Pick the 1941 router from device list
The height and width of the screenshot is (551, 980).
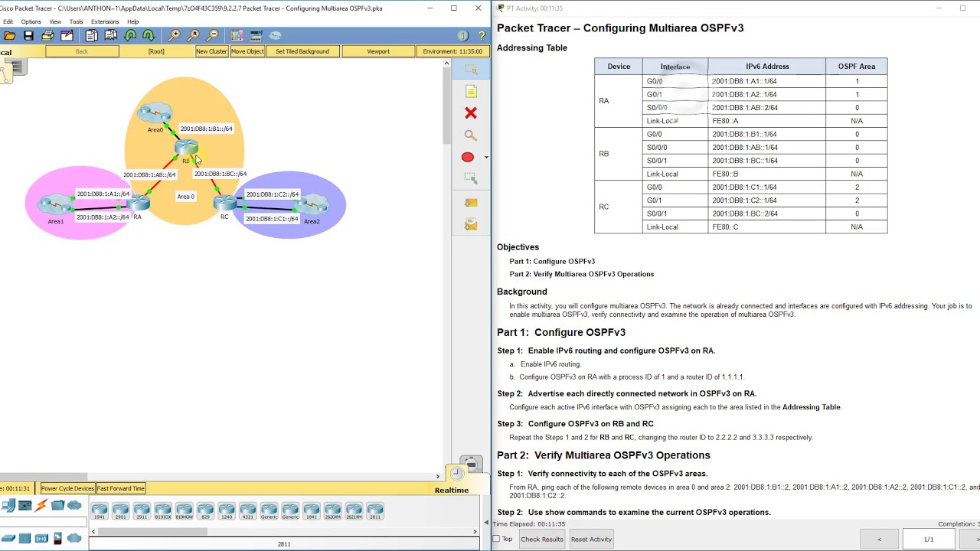(100, 511)
